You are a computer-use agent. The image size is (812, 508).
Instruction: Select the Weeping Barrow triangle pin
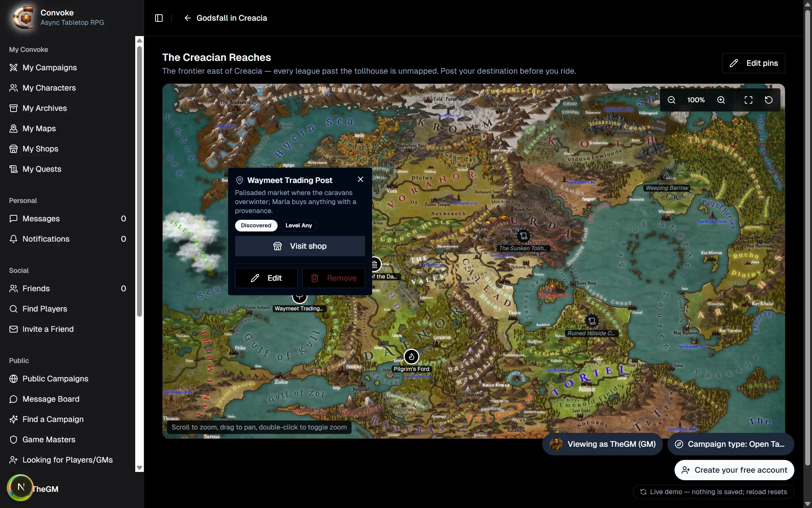point(666,175)
